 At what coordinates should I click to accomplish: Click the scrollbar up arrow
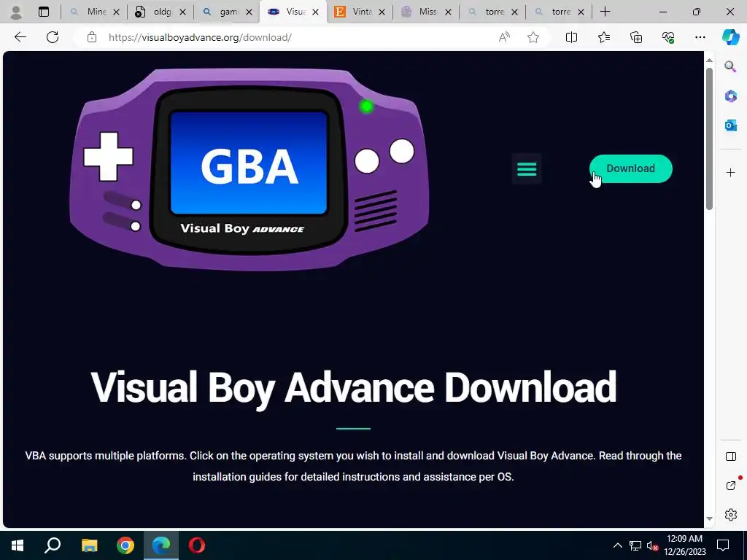click(x=709, y=60)
